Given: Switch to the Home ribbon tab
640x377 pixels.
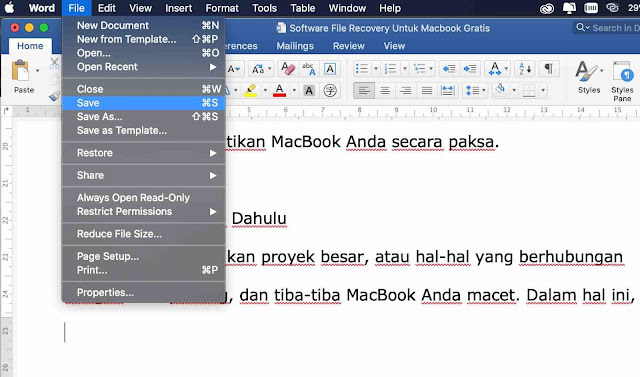Looking at the screenshot, I should [x=30, y=46].
